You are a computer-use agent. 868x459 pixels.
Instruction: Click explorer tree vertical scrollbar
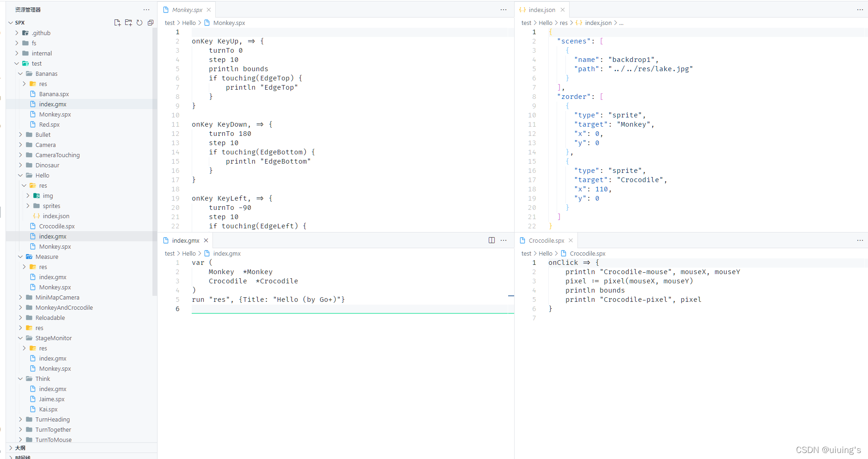coord(154,162)
